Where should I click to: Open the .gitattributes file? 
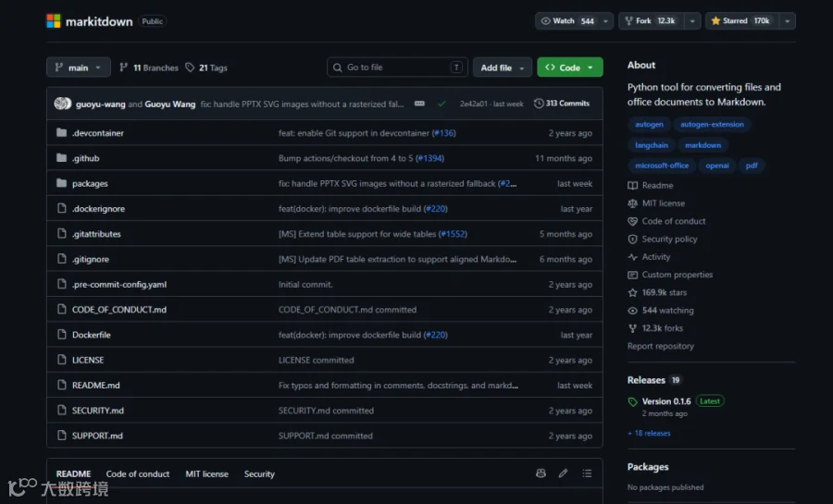click(96, 234)
